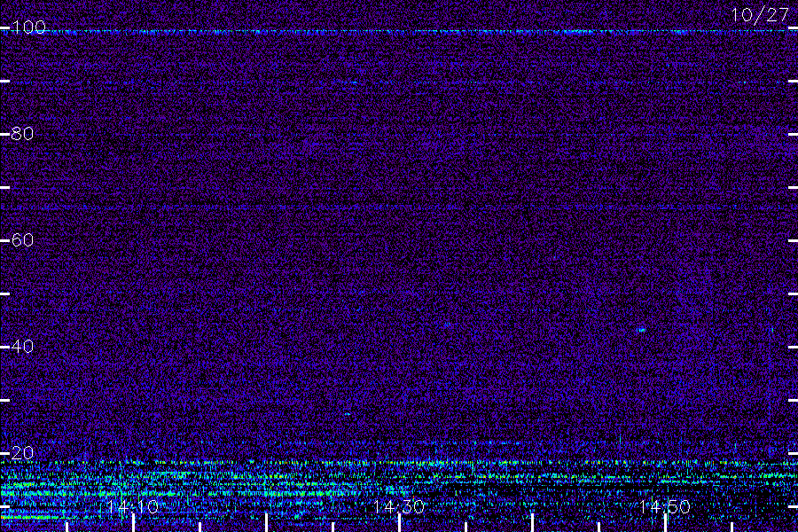This screenshot has height=532, width=798.
Task: Click the 80 frequency axis label
Action: 22,133
